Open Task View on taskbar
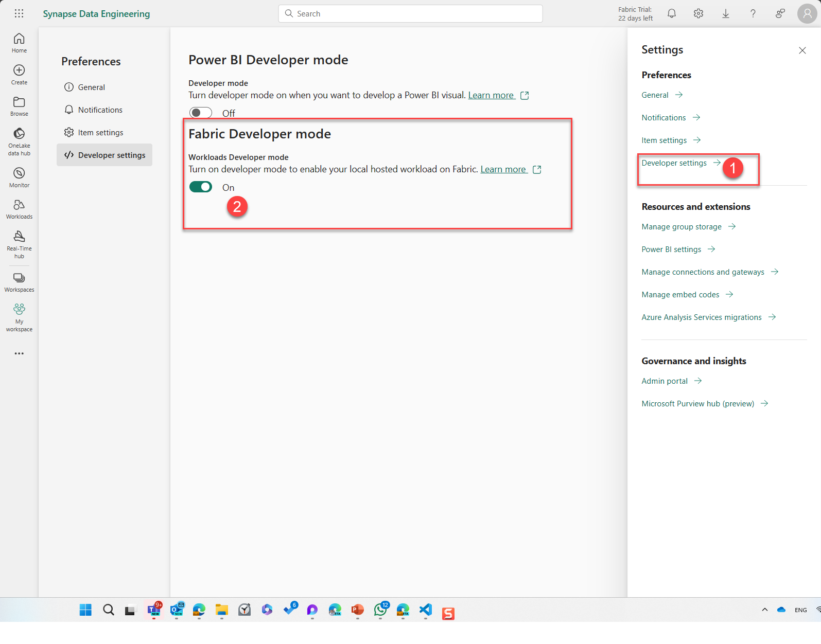This screenshot has width=821, height=644. [x=130, y=610]
